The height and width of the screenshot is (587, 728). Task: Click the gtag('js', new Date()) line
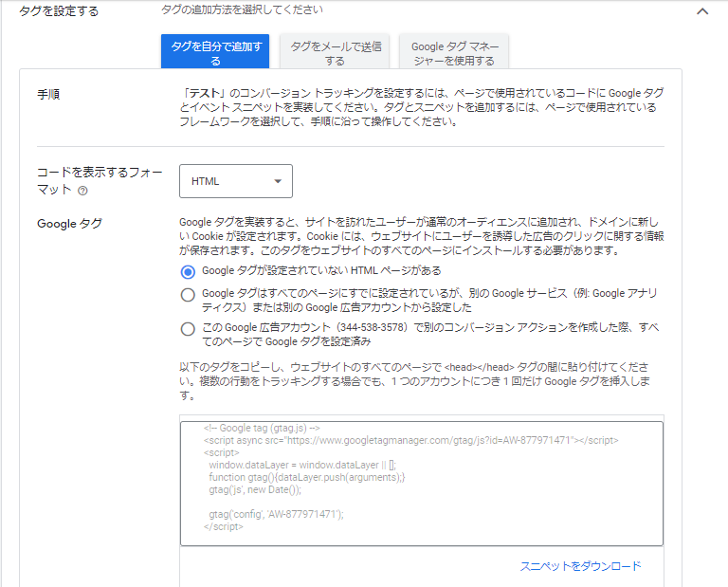(x=255, y=489)
